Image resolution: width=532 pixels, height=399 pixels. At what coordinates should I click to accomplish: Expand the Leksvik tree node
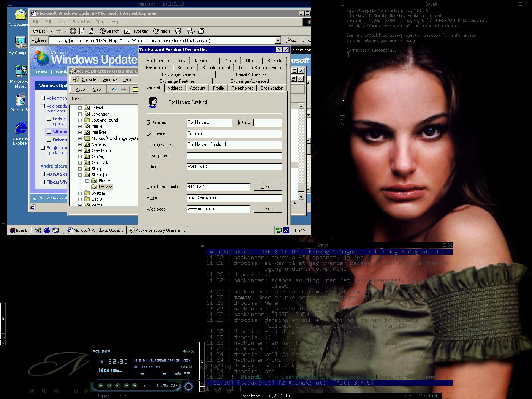[80, 108]
